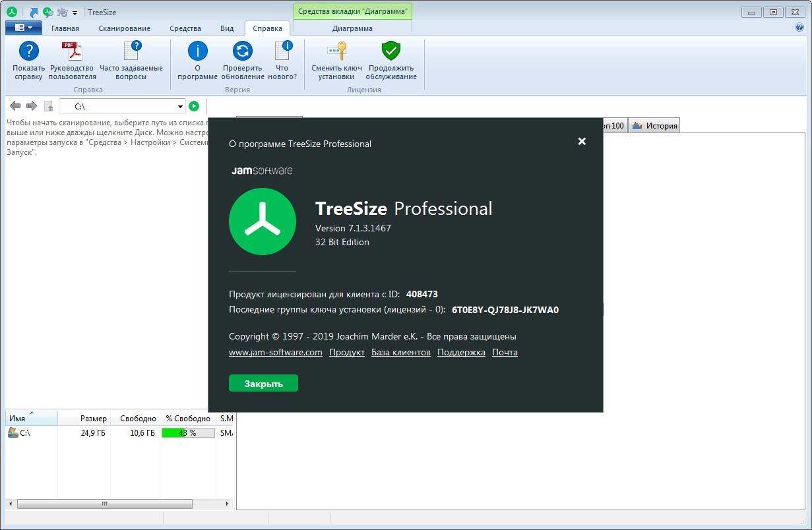
Task: Click the blue arrow quick access icon
Action: point(34,12)
